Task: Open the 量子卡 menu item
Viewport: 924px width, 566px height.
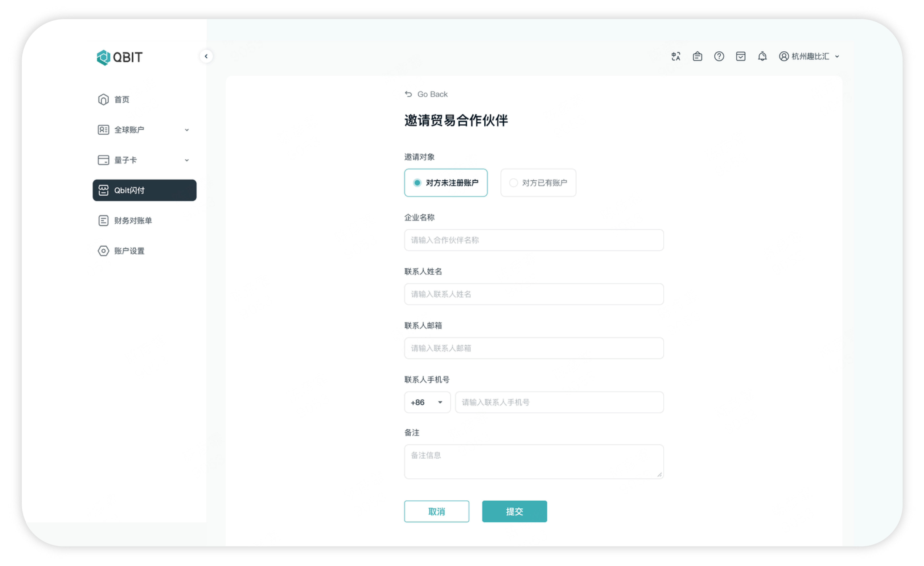Action: (x=144, y=160)
